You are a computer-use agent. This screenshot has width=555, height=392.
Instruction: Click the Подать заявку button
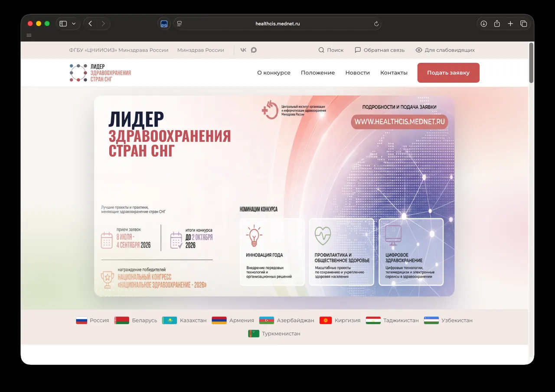448,73
